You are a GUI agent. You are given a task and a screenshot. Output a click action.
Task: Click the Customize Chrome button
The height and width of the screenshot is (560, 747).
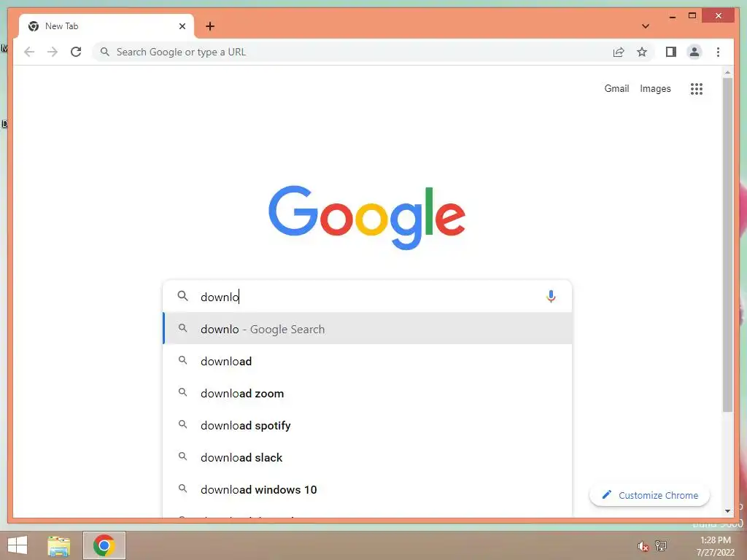click(649, 495)
